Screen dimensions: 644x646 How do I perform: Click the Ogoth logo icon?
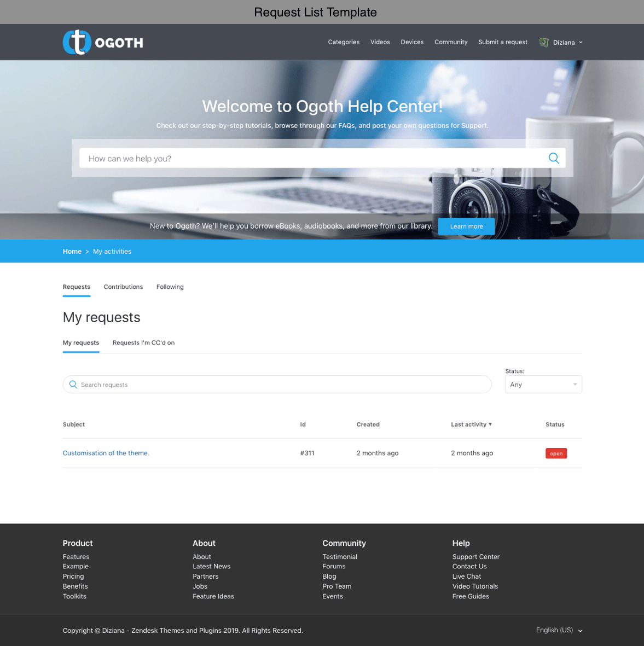point(77,42)
